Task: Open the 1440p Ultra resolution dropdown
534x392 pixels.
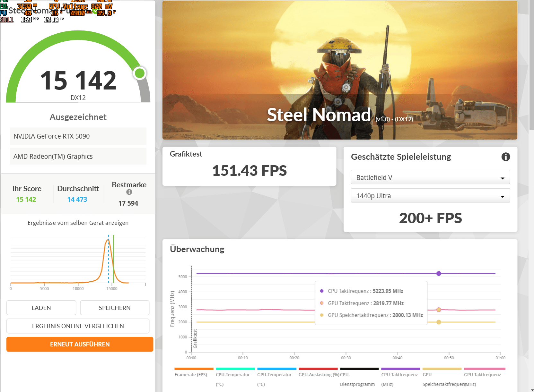Action: (x=430, y=196)
